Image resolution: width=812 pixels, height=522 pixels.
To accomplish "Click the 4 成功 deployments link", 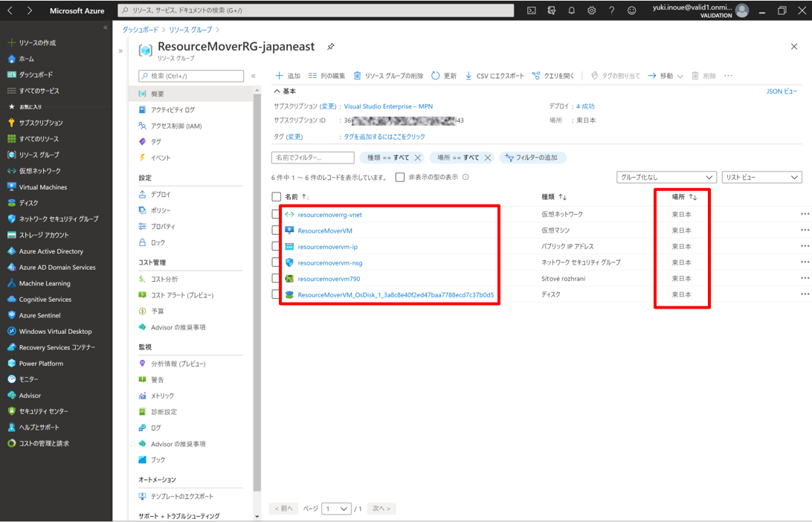I will 585,106.
